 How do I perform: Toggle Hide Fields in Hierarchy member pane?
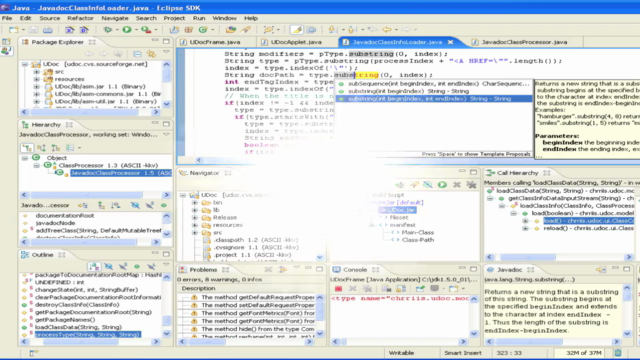135,205
